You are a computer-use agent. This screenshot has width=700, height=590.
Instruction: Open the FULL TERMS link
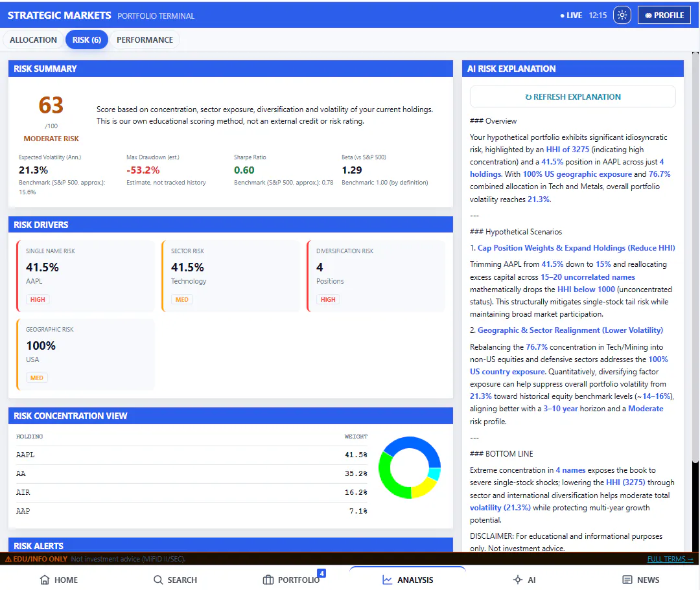(670, 559)
